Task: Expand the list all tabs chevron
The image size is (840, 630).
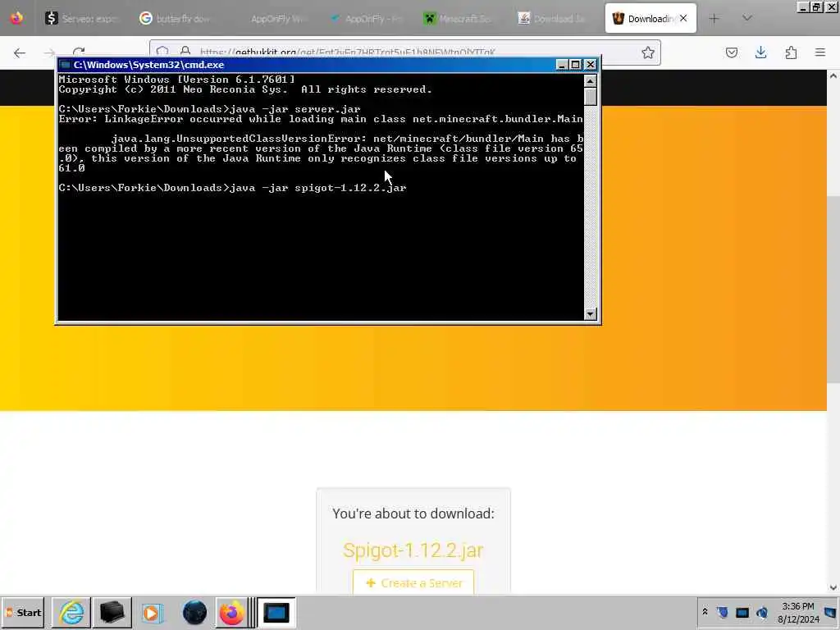Action: click(746, 19)
